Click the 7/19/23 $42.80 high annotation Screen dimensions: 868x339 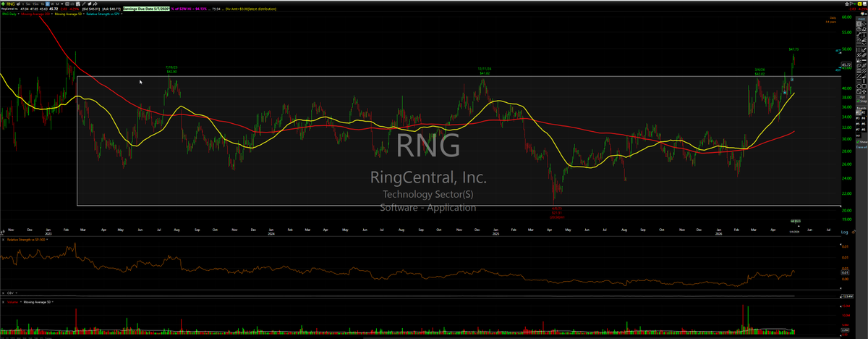pyautogui.click(x=171, y=70)
